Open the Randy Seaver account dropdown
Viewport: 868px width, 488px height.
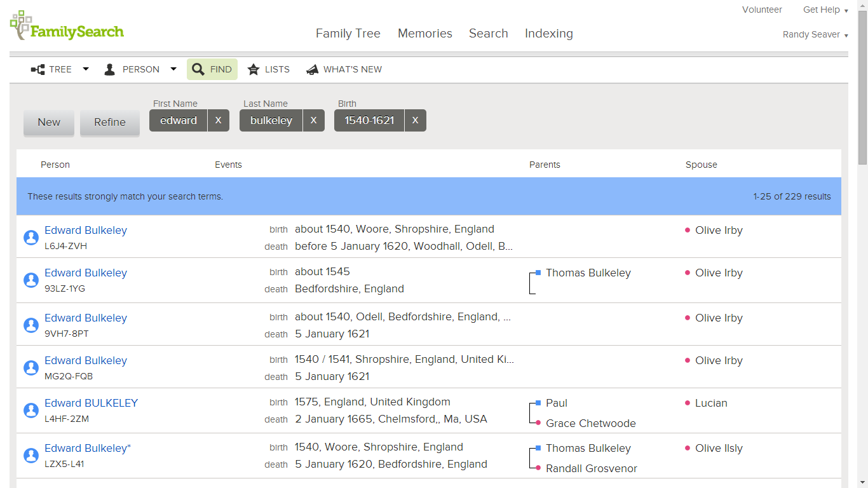tap(815, 34)
